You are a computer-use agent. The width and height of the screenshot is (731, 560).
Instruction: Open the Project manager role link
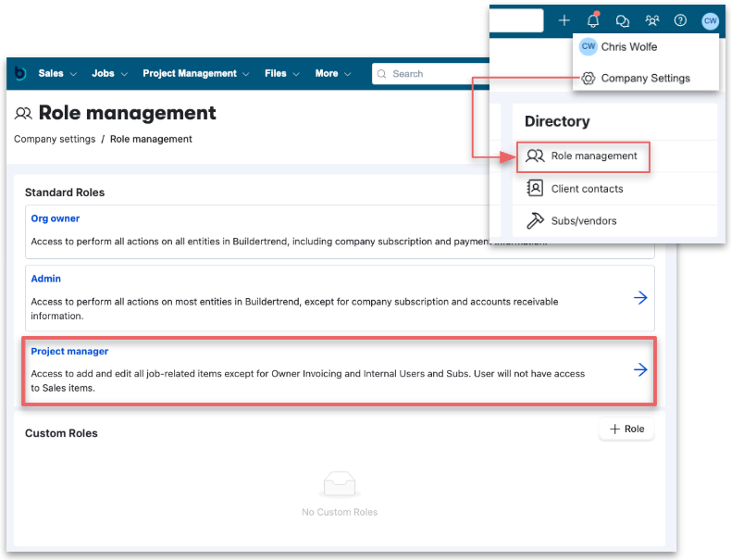coord(69,351)
